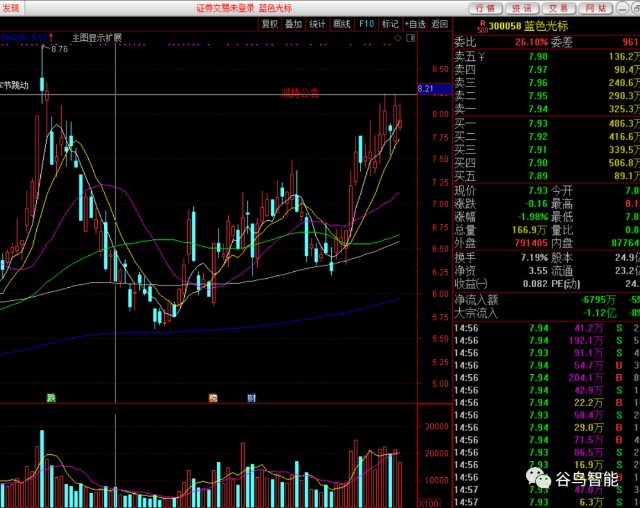Click the X100 volume scale label
This screenshot has height=508, width=640.
tap(429, 504)
